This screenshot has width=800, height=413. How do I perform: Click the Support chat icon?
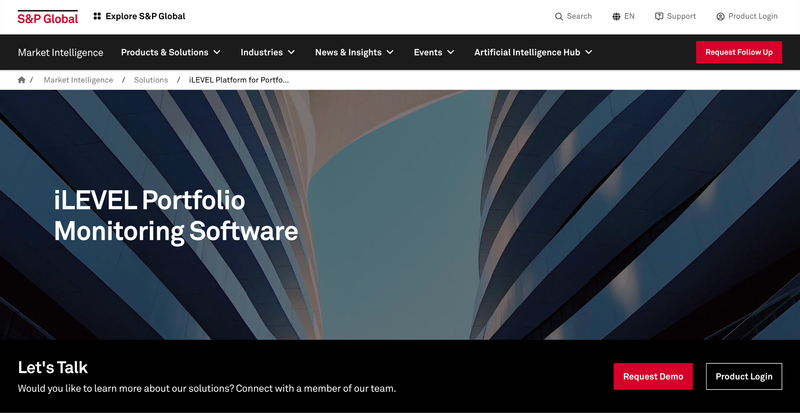tap(659, 16)
